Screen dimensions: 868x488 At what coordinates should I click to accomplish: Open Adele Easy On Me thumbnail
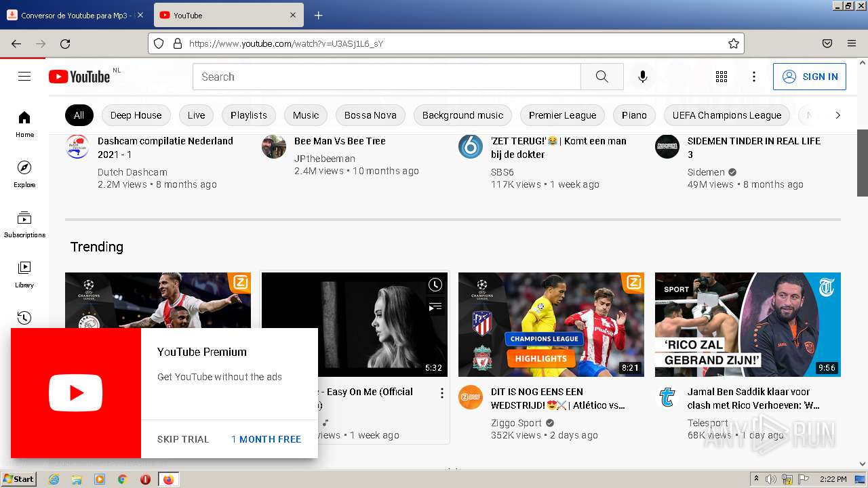(x=355, y=325)
